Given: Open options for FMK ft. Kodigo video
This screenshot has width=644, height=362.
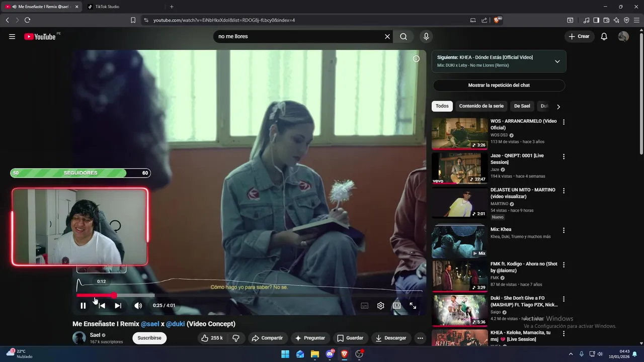Looking at the screenshot, I should [x=563, y=265].
